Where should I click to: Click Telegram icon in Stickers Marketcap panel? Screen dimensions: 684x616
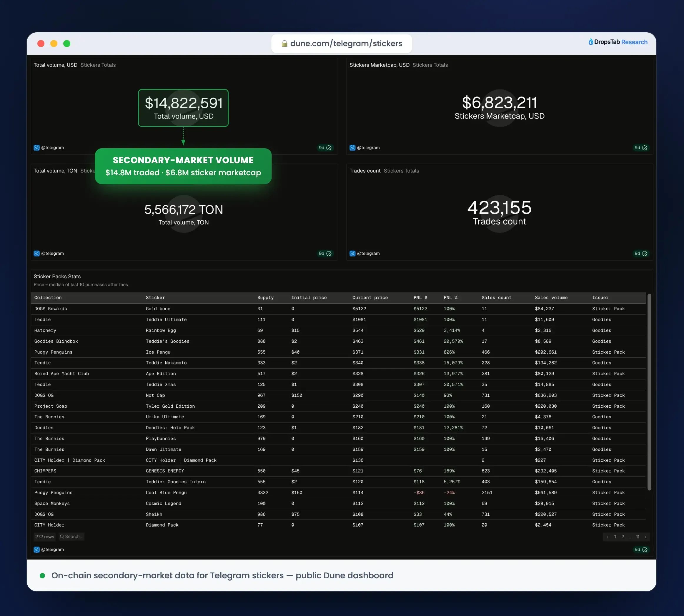[x=352, y=148]
